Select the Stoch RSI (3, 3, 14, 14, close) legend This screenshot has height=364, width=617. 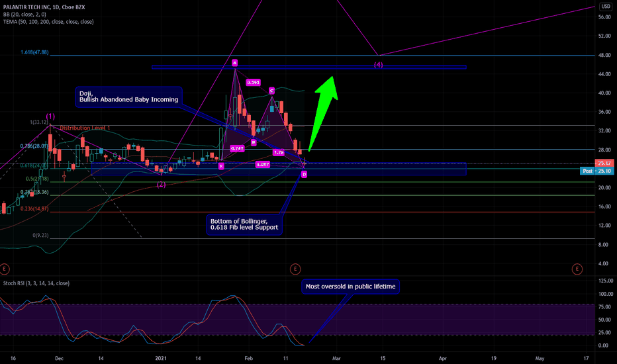[x=36, y=283]
